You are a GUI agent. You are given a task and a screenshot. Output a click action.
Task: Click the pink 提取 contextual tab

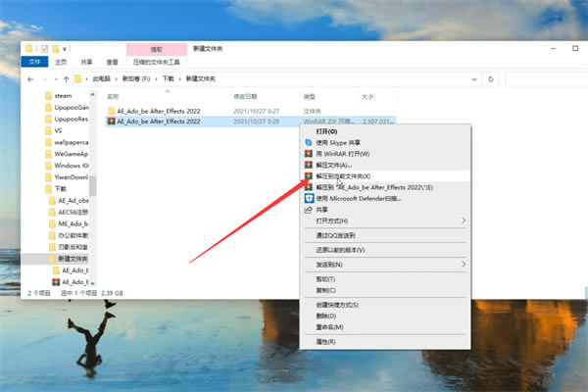point(157,50)
